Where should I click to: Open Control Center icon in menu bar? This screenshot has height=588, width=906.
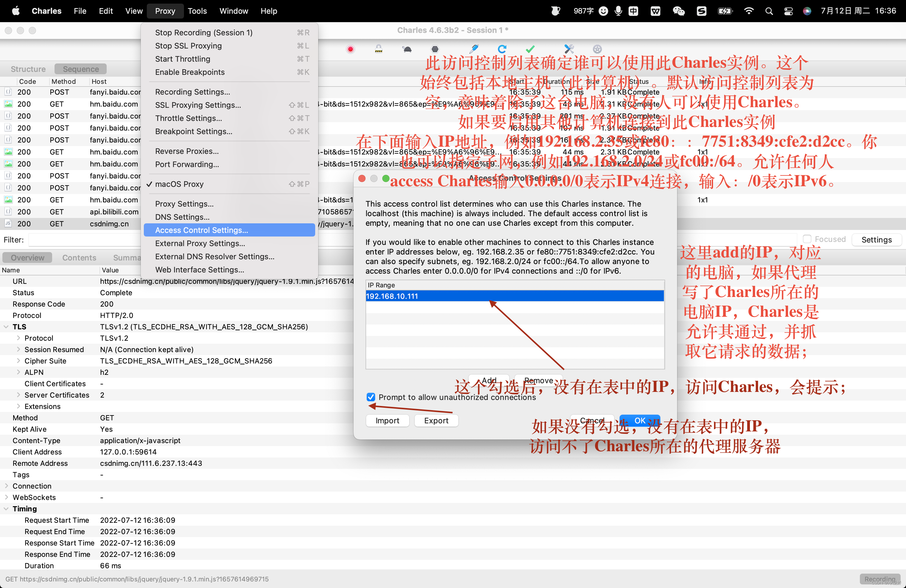pyautogui.click(x=788, y=11)
